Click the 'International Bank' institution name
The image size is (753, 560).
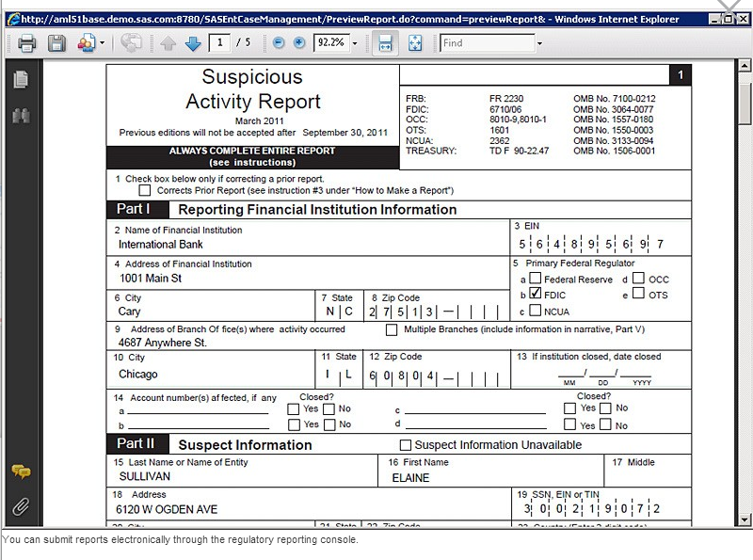pyautogui.click(x=161, y=245)
